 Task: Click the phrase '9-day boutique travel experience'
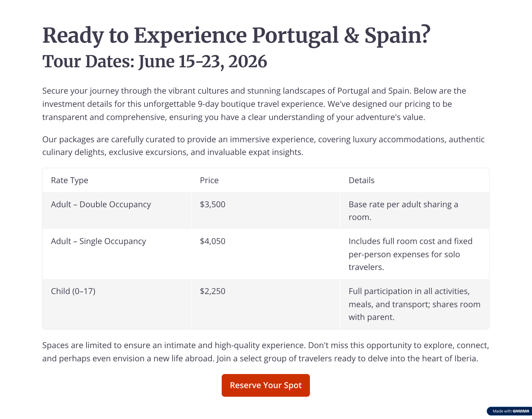(x=261, y=104)
